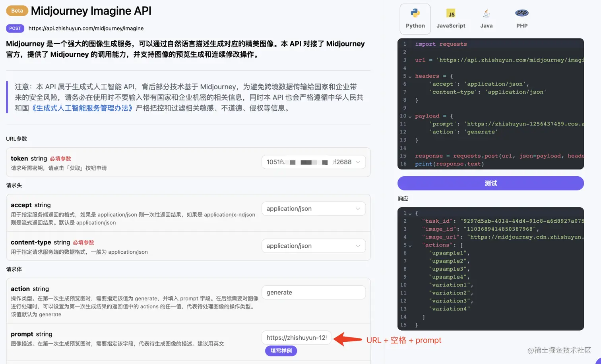601x364 pixels.
Task: Click the "task_id" line in response
Action: [503, 221]
